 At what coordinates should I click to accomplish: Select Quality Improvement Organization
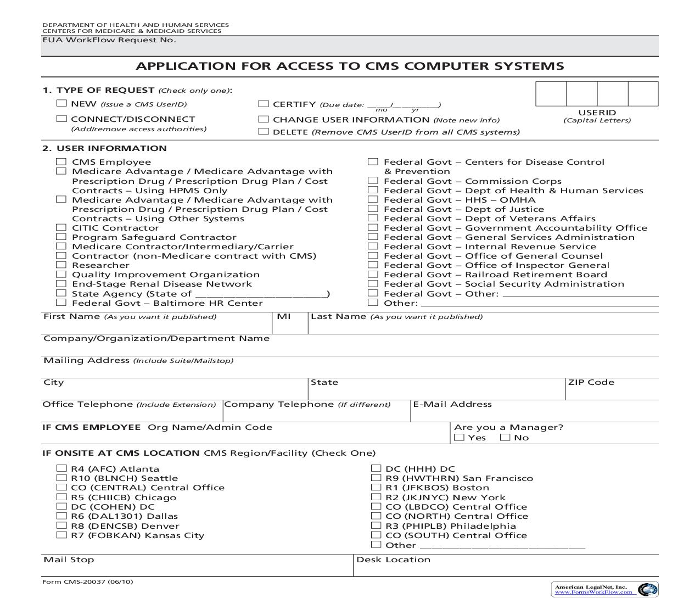tap(60, 274)
